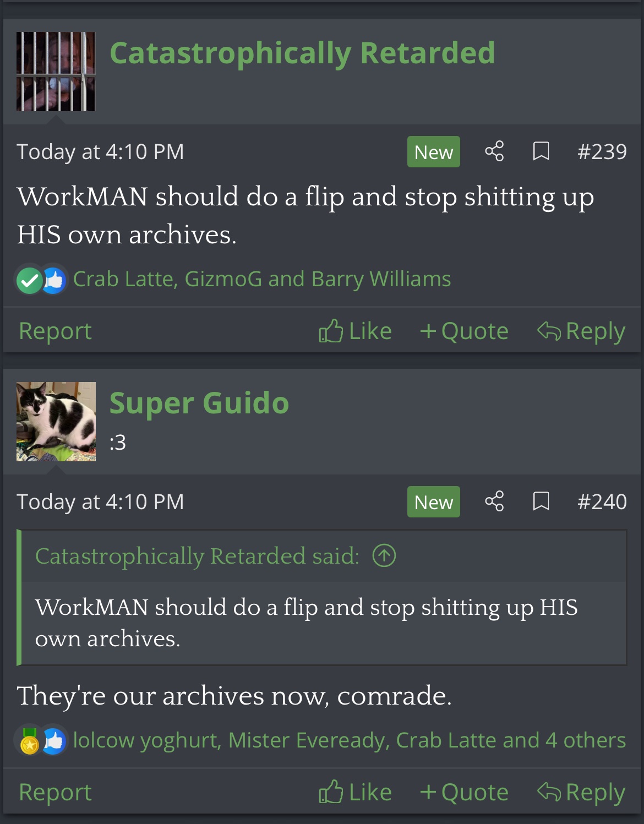Report post #240
Viewport: 644px width, 824px height.
[x=55, y=793]
